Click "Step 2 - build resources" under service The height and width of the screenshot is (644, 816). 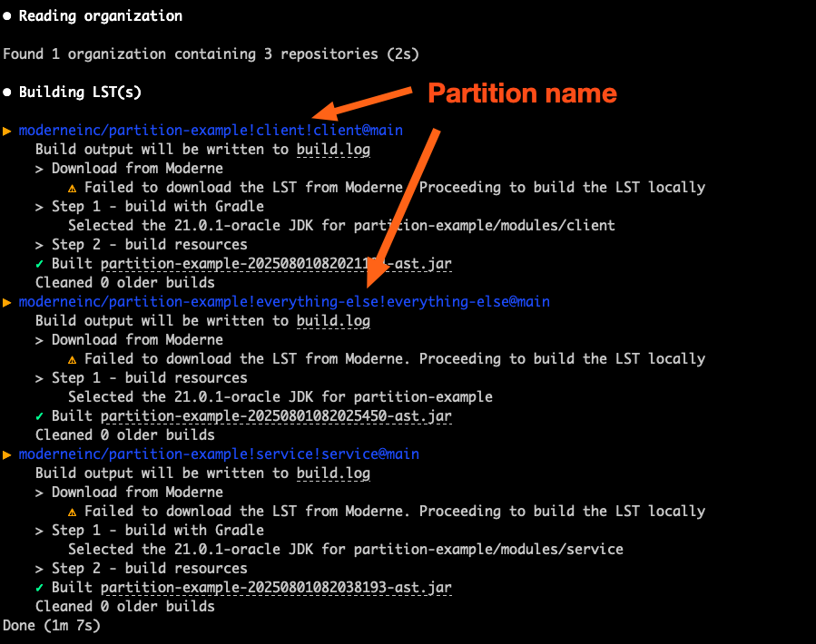(x=150, y=569)
